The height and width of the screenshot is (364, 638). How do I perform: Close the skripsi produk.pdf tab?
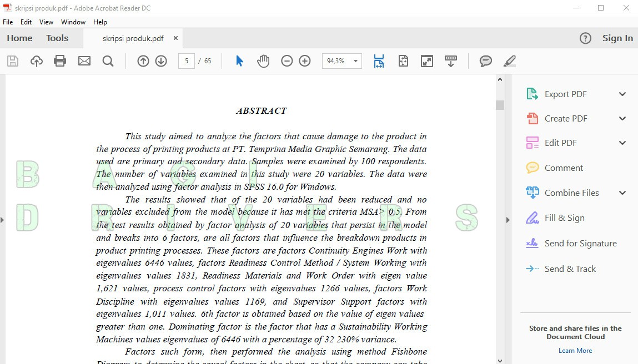(176, 38)
